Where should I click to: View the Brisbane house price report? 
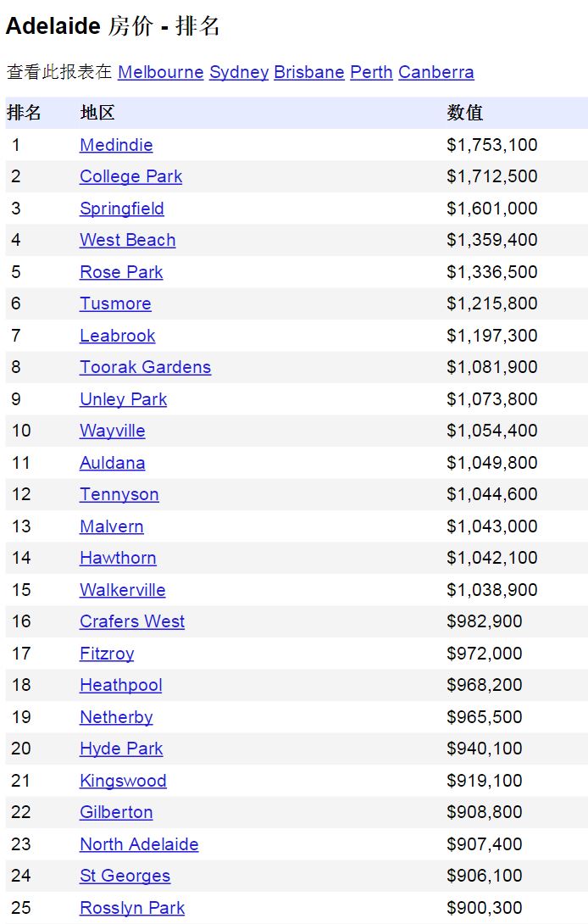point(308,72)
